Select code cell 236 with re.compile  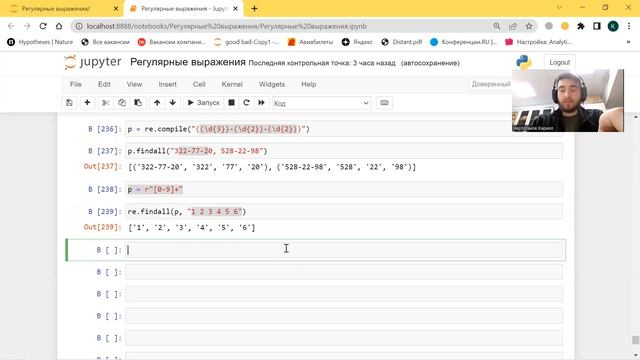click(x=344, y=129)
